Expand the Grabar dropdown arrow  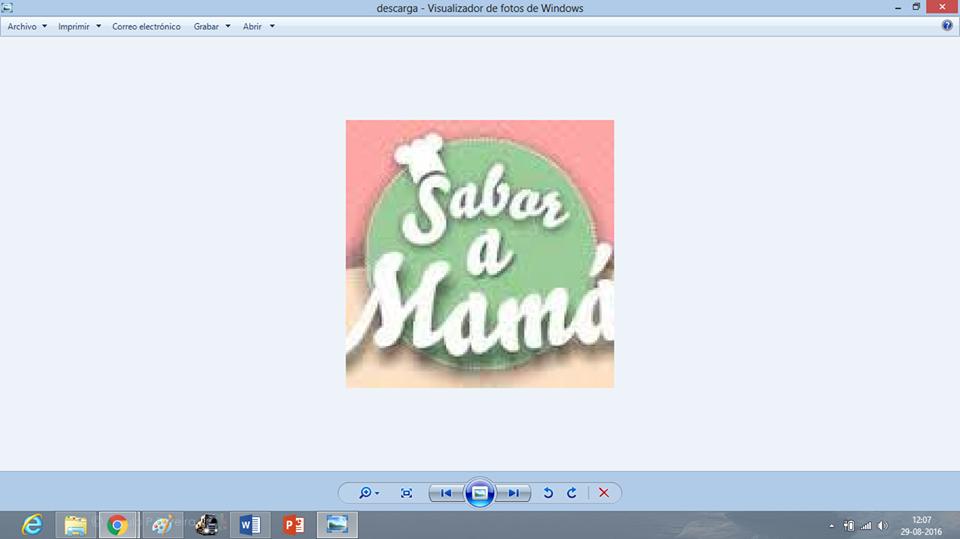click(x=228, y=26)
